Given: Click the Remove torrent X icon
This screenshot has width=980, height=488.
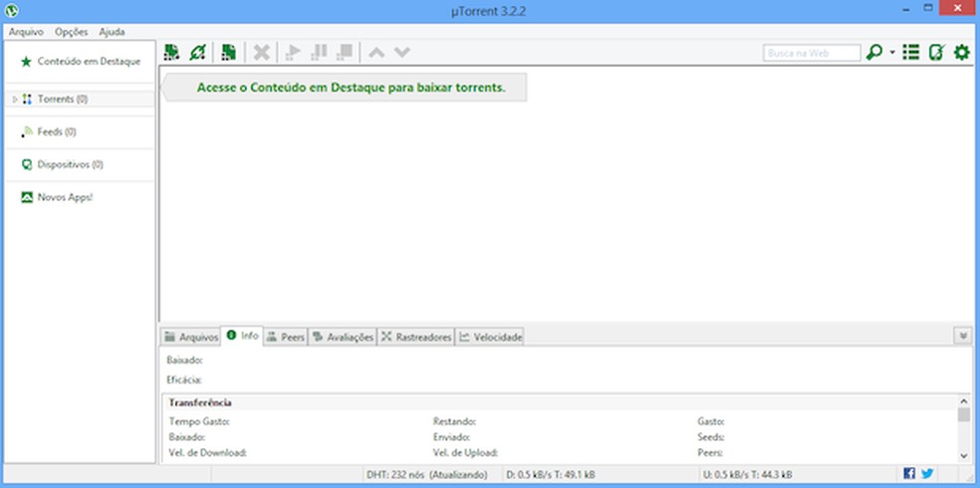Looking at the screenshot, I should (261, 53).
